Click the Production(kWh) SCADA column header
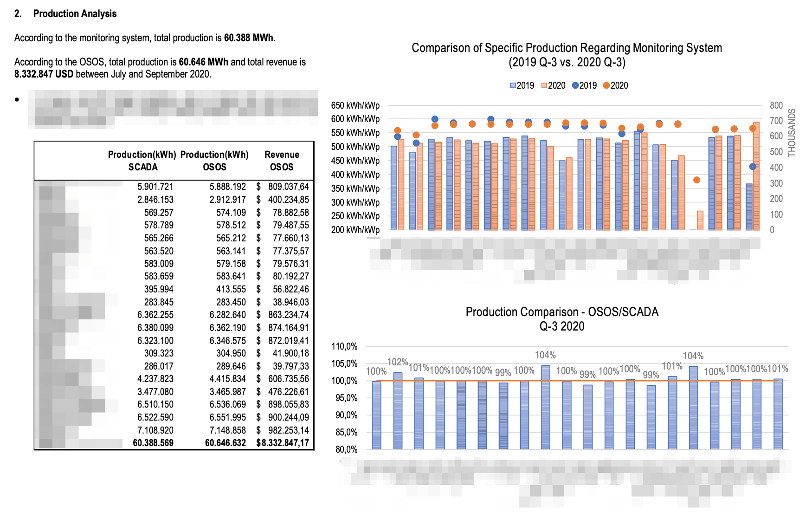 pyautogui.click(x=142, y=161)
